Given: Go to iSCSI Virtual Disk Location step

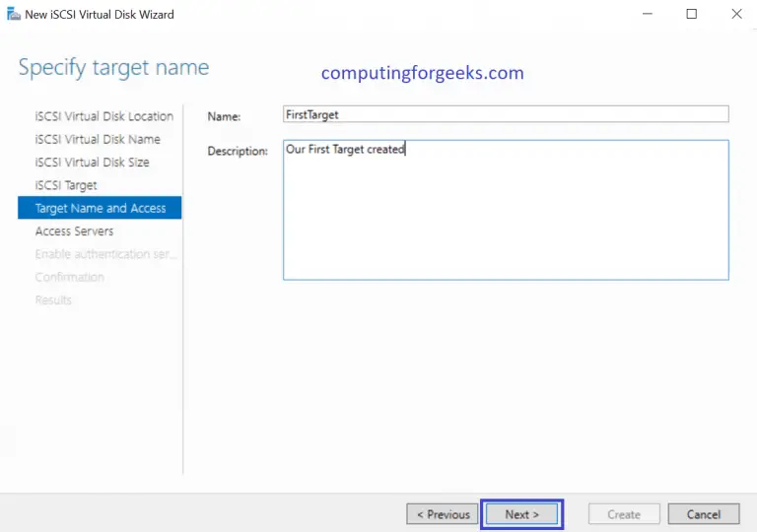Looking at the screenshot, I should pyautogui.click(x=103, y=116).
